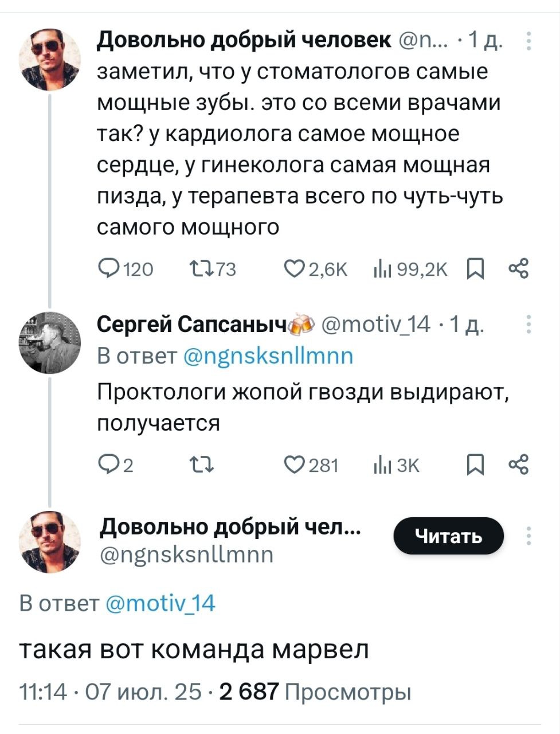The width and height of the screenshot is (560, 734).
Task: Bookmark Сергей Сапсаныч's reply
Action: click(475, 464)
